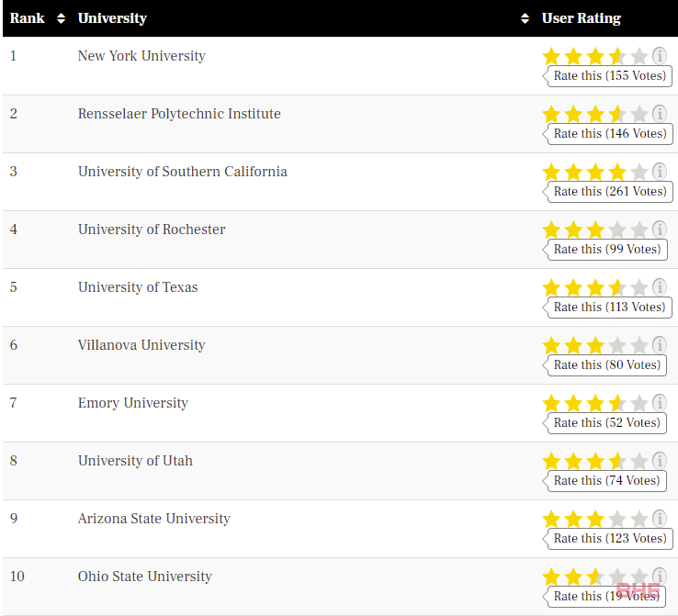Click info icon beside University of Rochester rating
The image size is (678, 616).
click(x=660, y=230)
